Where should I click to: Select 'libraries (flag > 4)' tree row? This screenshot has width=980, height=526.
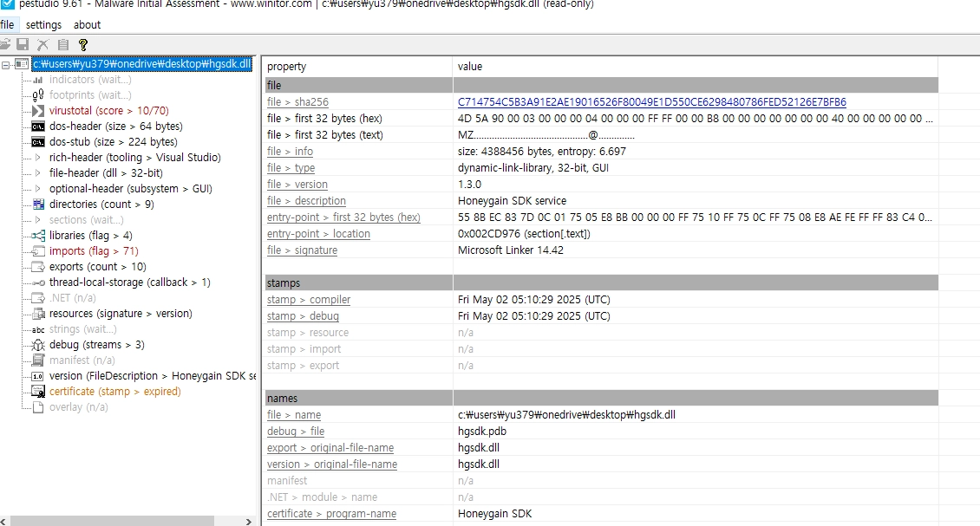(x=90, y=236)
